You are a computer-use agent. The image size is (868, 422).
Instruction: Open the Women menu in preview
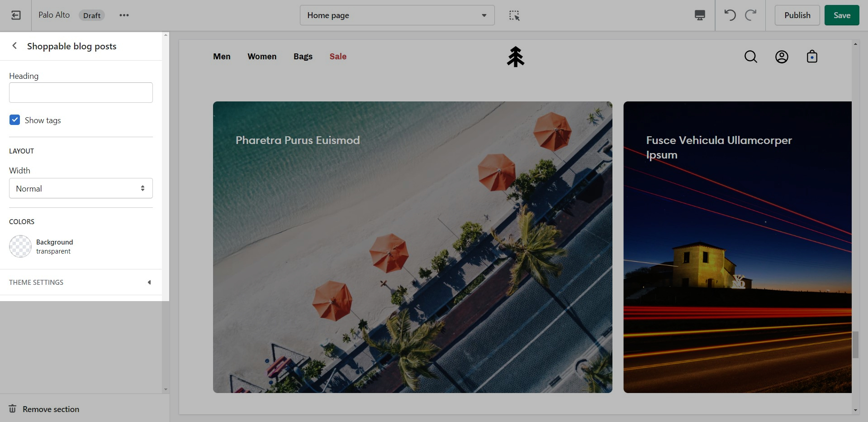point(262,57)
